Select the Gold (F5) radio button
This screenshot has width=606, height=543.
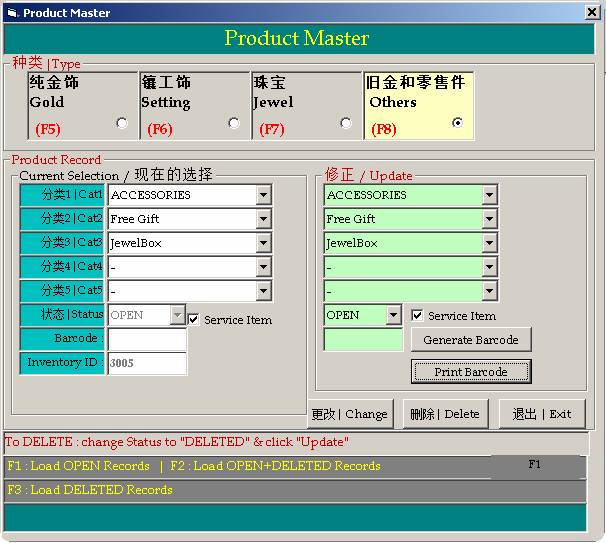coord(122,123)
